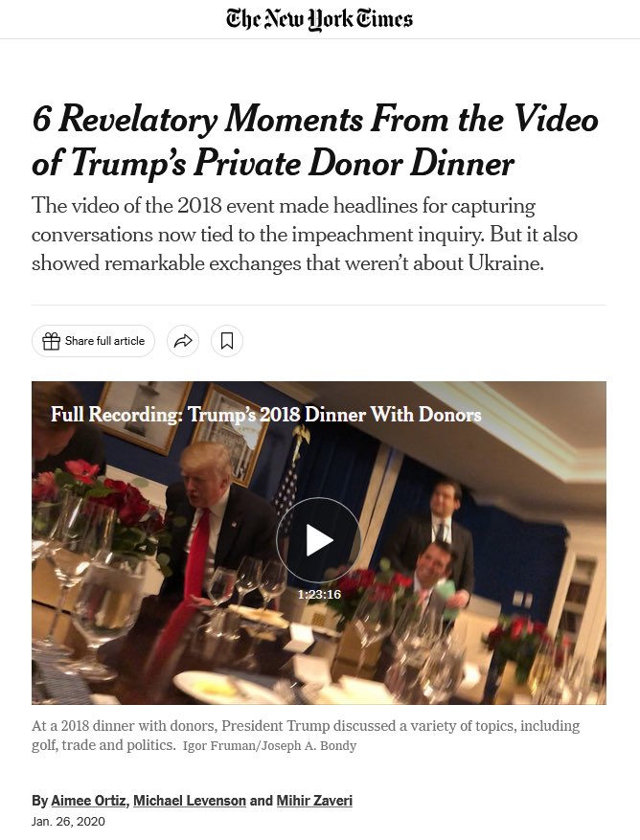Click The New York Times logo
Viewport: 640px width, 840px height.
(x=319, y=19)
